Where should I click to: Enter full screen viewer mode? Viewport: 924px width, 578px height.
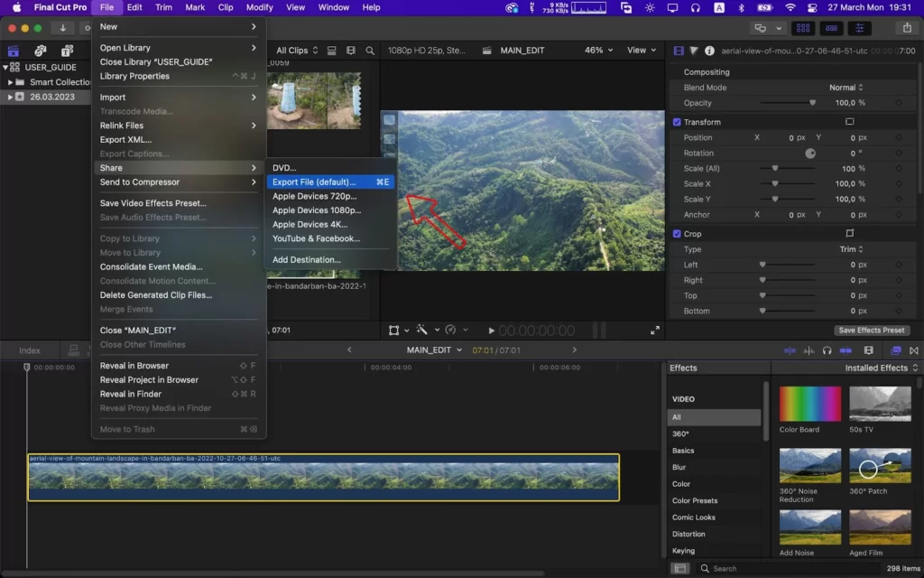(655, 331)
